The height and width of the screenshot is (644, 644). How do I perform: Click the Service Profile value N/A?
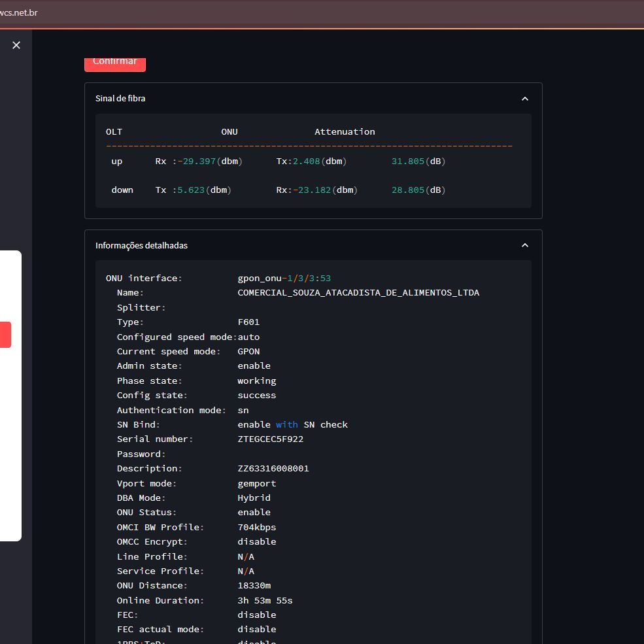(x=246, y=571)
